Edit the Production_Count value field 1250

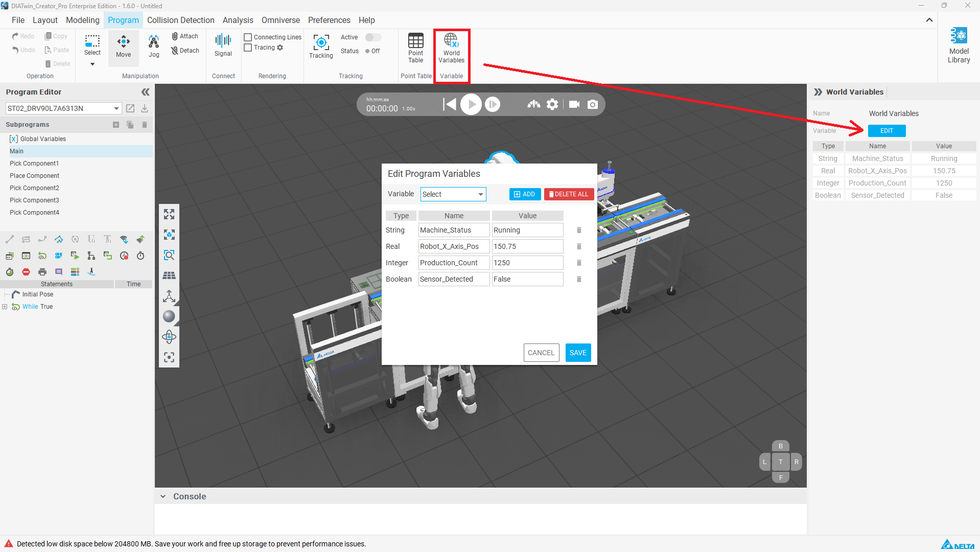click(x=527, y=263)
